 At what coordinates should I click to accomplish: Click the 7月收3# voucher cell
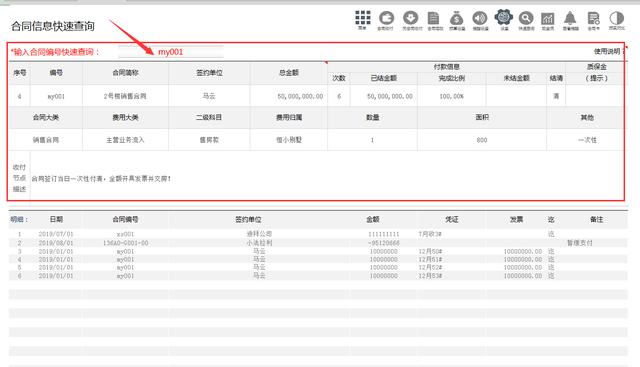430,234
